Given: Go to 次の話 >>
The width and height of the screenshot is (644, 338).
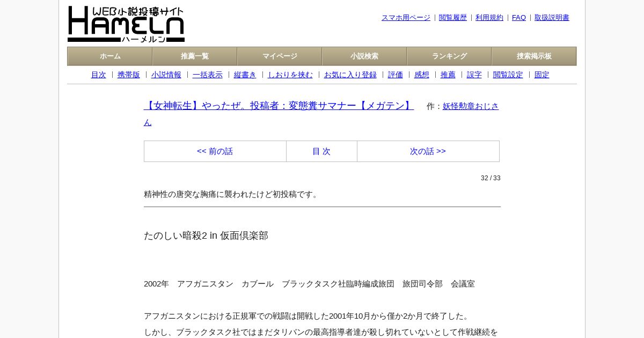Looking at the screenshot, I should point(428,151).
